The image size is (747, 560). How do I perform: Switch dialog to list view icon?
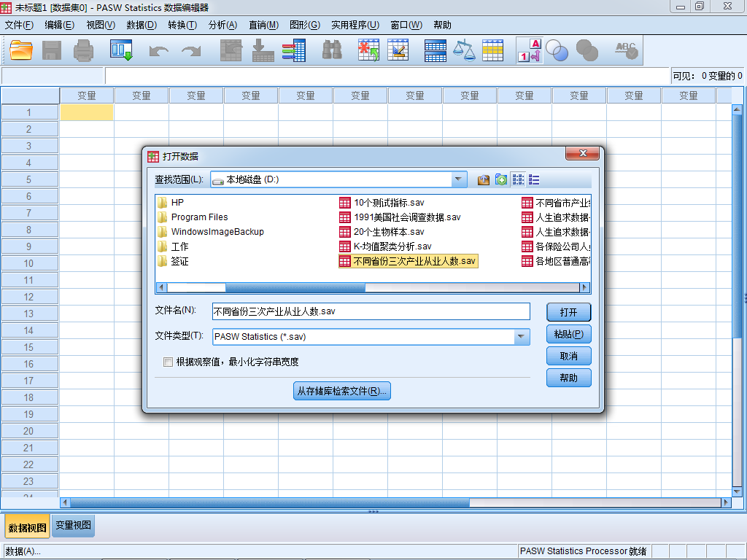coord(518,179)
